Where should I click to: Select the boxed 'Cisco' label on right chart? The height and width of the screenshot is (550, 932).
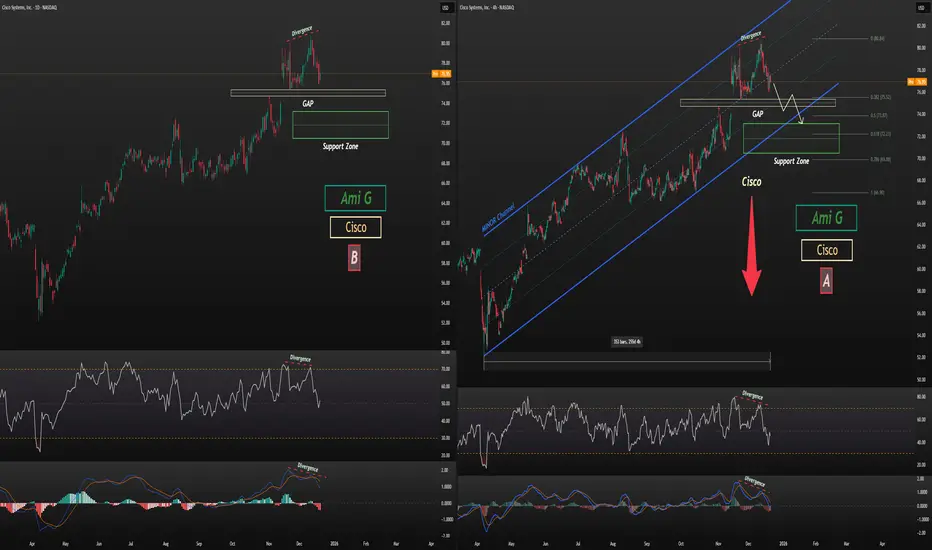click(x=826, y=250)
